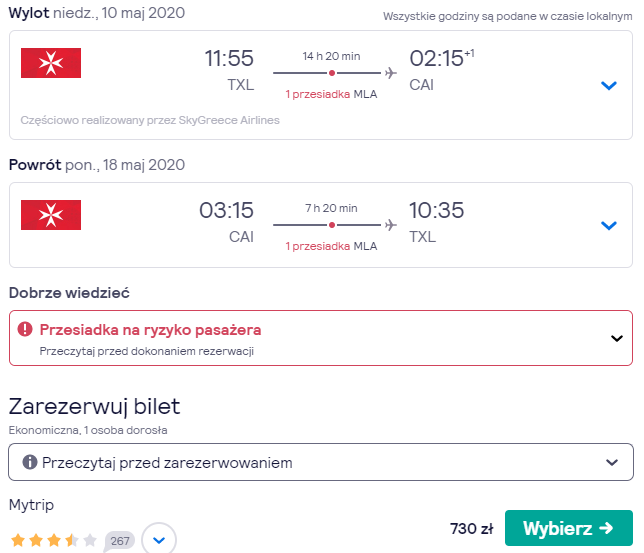Click the Przeczytaj przed dokonaniem rezerwacji text
This screenshot has width=644, height=553.
pos(147,352)
